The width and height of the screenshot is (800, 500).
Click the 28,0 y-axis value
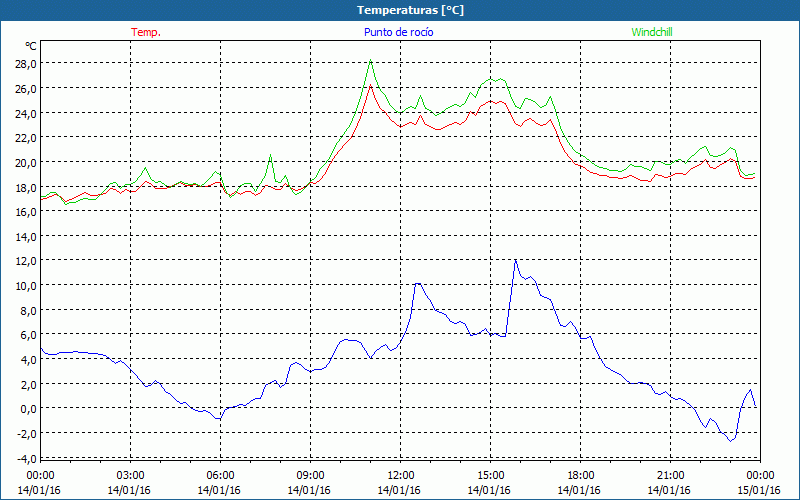pyautogui.click(x=26, y=64)
